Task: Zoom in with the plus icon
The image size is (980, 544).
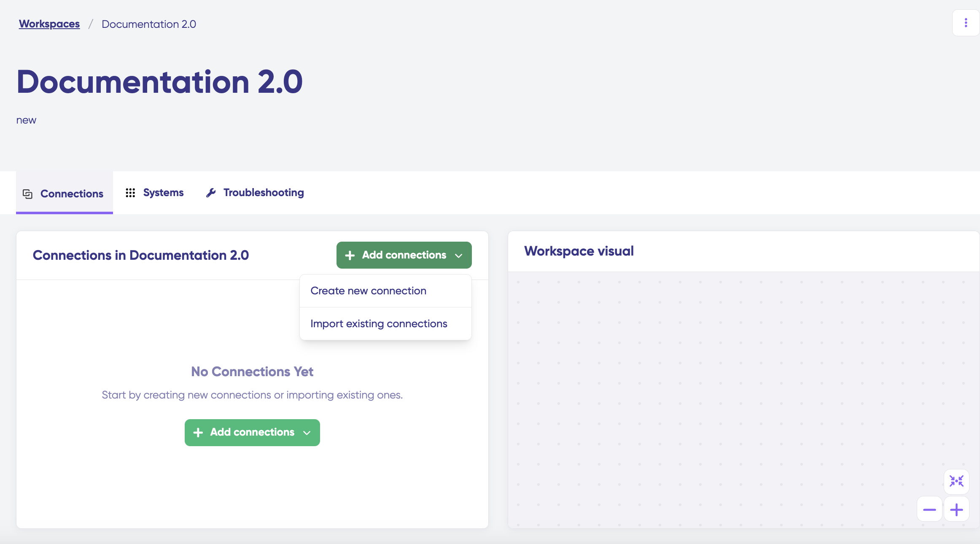Action: 956,509
